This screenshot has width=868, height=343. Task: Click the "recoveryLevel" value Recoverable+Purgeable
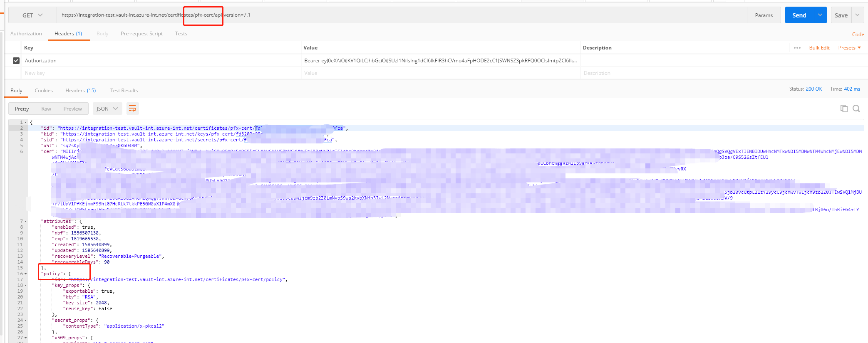pos(130,257)
